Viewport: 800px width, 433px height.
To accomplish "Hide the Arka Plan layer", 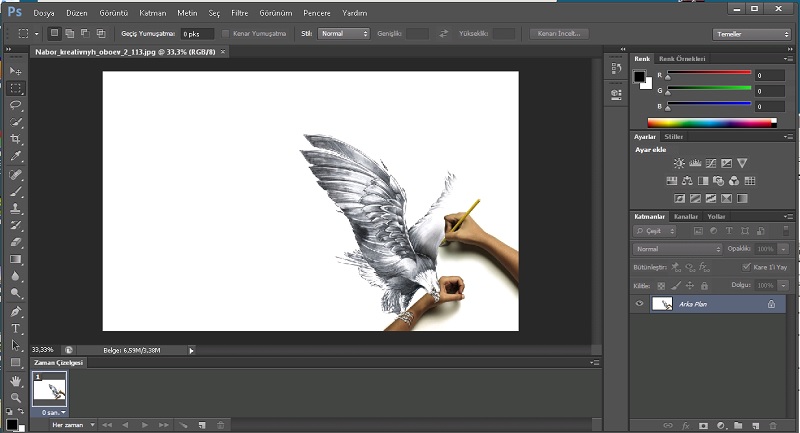I will 640,303.
